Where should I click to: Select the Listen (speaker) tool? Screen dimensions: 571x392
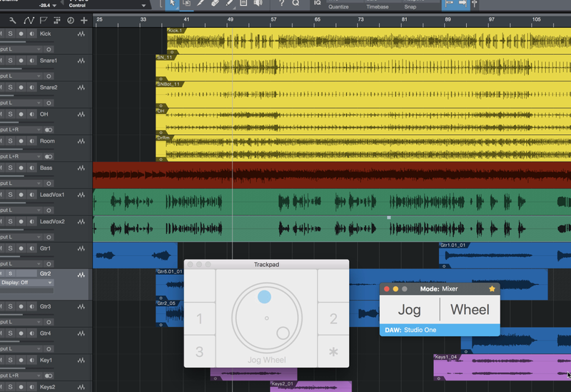click(258, 4)
